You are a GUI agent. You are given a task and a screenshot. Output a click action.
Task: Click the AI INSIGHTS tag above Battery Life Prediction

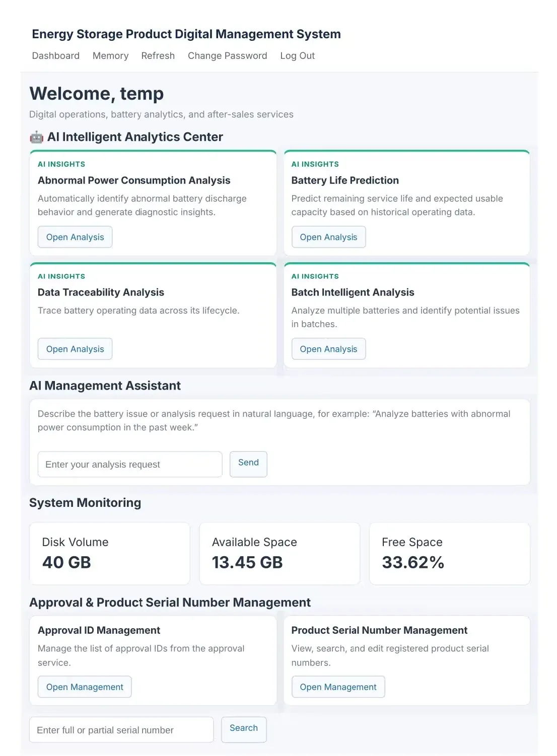tap(315, 164)
